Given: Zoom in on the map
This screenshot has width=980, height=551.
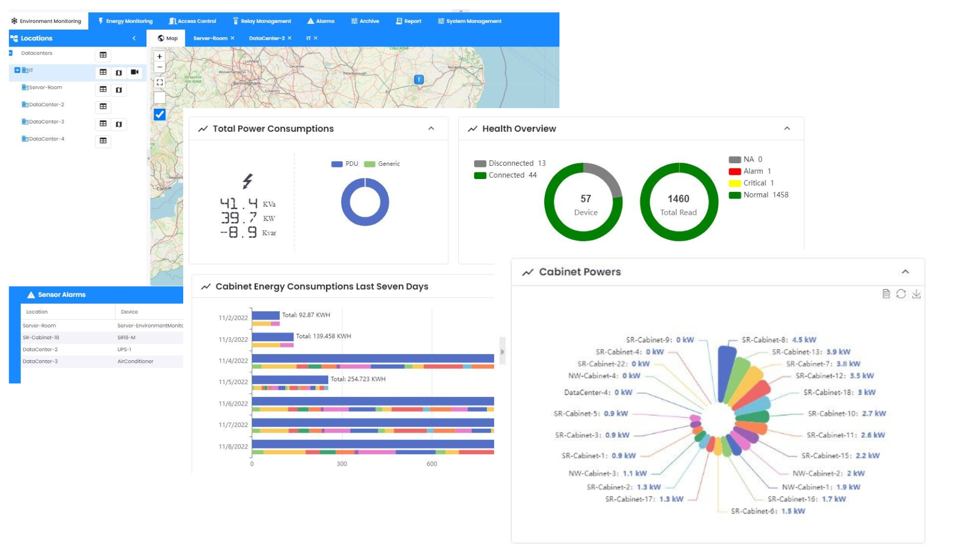Looking at the screenshot, I should click(x=160, y=57).
